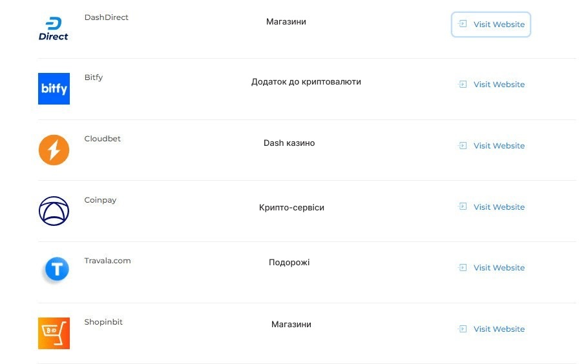Click arrow icon in Coinpay's Visit Website link

coord(463,207)
